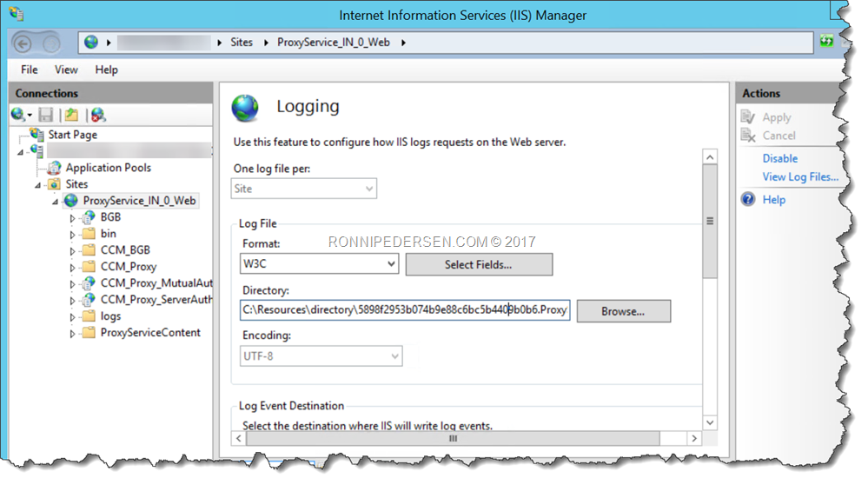Viewport: 868px width, 485px height.
Task: Click the CCM_BGB folder icon
Action: 89,250
